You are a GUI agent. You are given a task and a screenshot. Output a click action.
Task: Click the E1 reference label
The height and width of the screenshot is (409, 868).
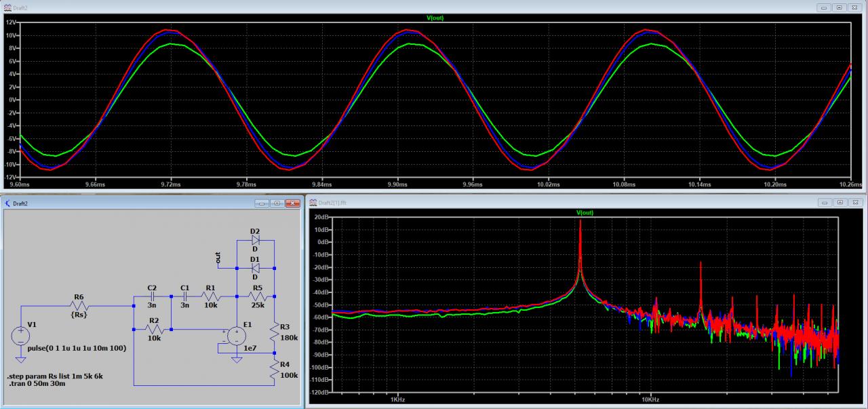click(x=248, y=324)
